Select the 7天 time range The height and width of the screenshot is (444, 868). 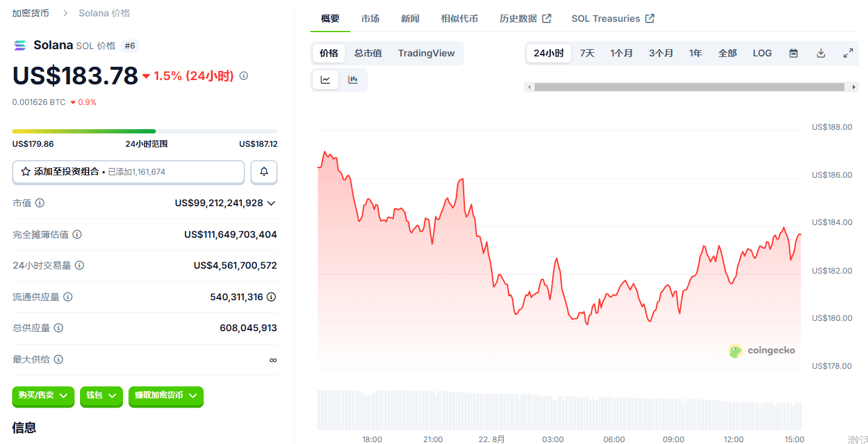pyautogui.click(x=587, y=53)
